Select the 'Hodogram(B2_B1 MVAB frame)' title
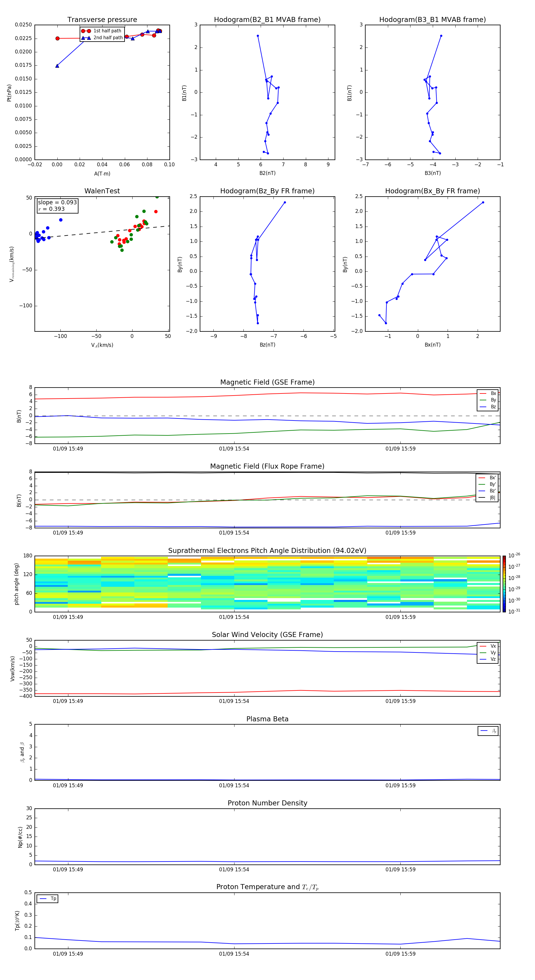 tap(267, 20)
